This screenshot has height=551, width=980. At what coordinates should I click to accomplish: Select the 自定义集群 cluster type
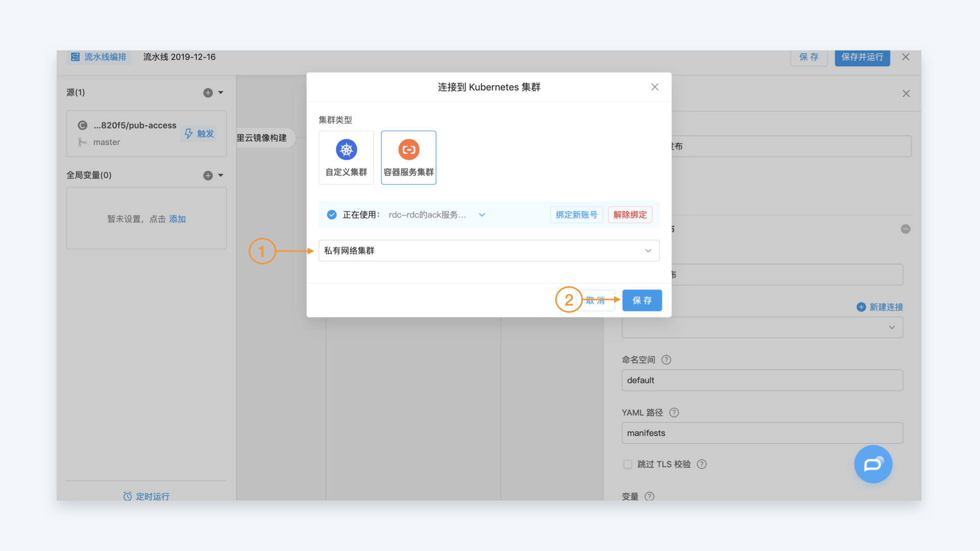coord(346,158)
